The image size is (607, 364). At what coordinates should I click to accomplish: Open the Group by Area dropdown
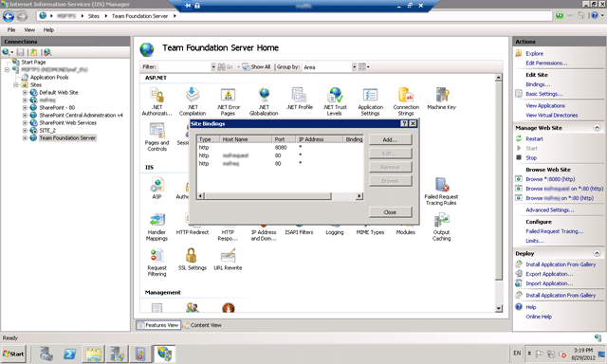click(354, 67)
